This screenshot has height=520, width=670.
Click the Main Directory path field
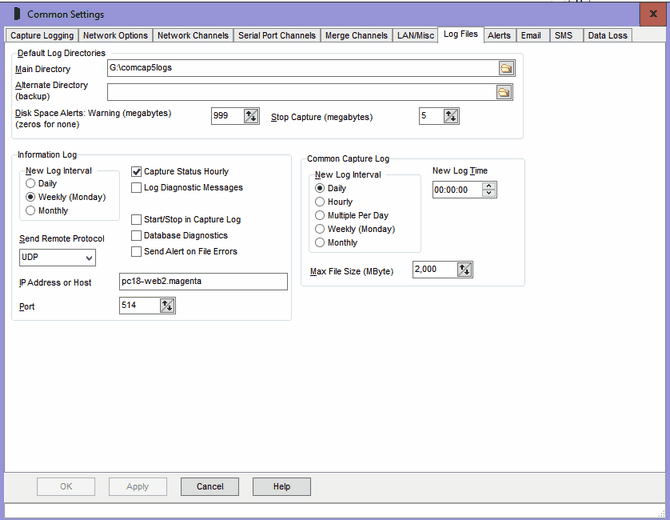303,68
